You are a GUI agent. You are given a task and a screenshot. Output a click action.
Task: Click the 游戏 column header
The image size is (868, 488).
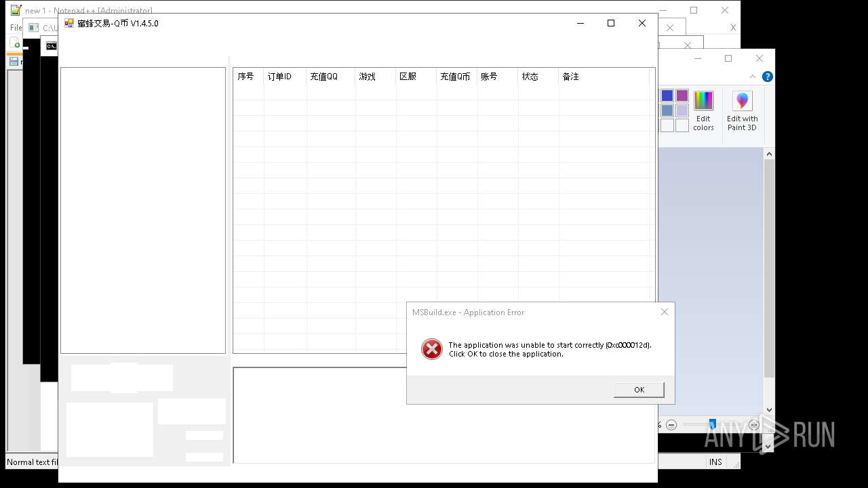(375, 77)
